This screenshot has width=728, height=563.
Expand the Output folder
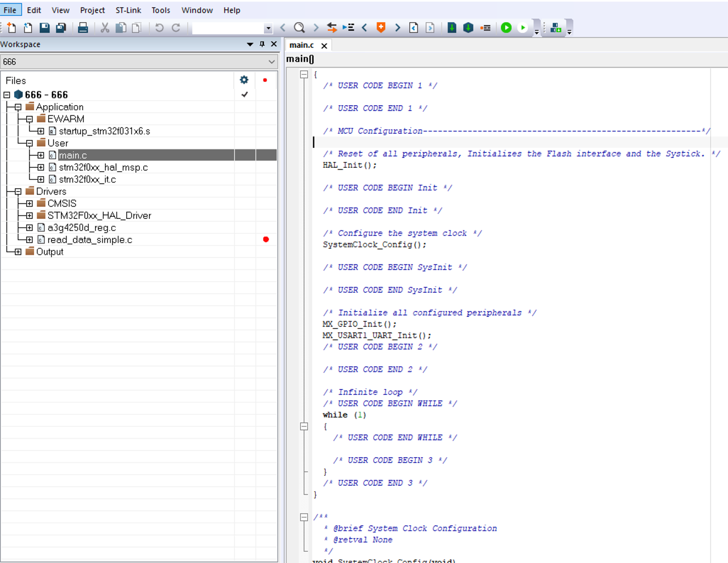(x=18, y=252)
